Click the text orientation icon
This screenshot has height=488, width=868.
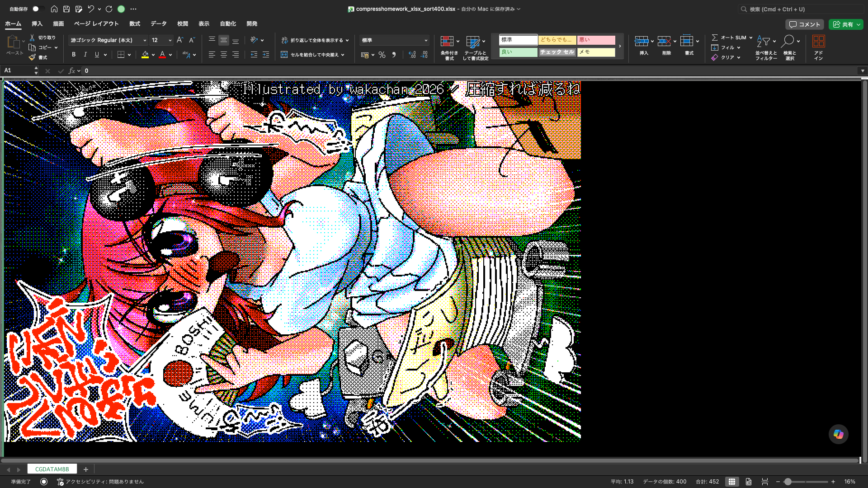(254, 40)
